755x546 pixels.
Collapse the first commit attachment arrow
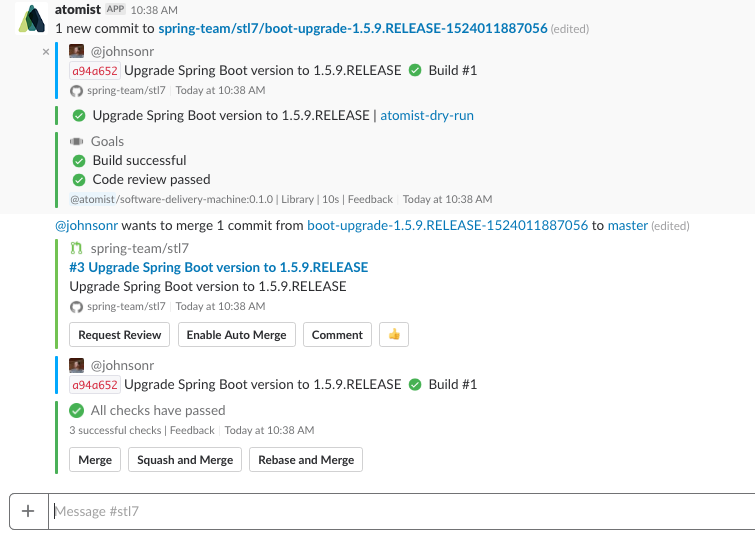(x=46, y=50)
